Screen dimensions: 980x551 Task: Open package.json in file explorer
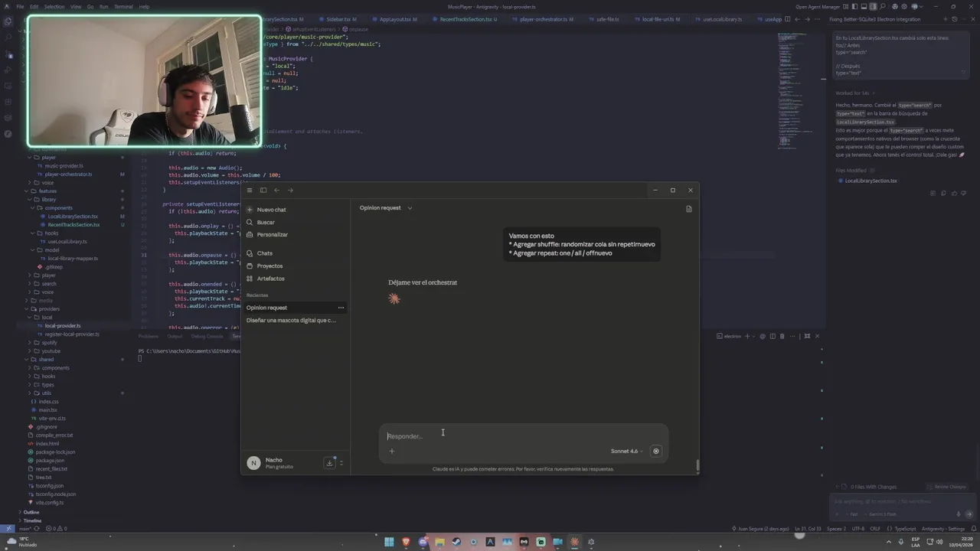(50, 460)
